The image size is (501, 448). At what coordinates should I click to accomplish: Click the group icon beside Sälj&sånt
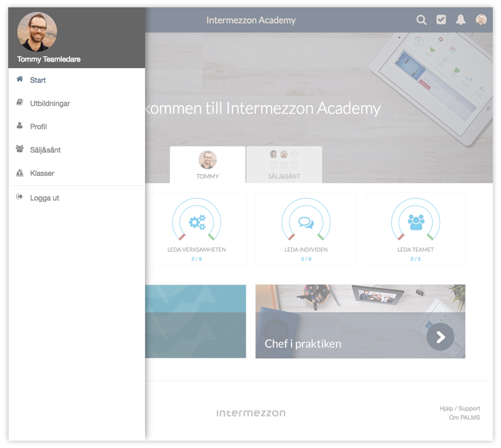20,149
